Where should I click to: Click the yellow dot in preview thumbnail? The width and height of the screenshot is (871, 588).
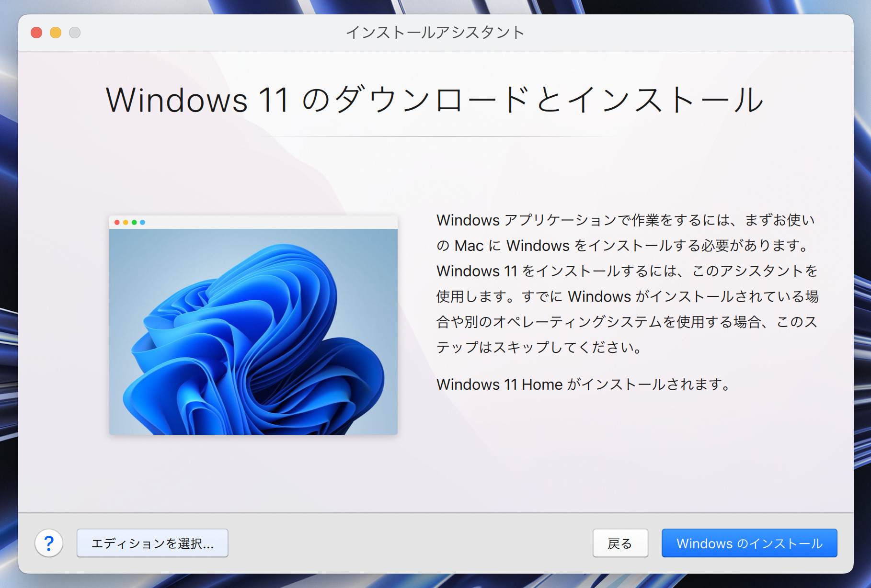coord(126,222)
